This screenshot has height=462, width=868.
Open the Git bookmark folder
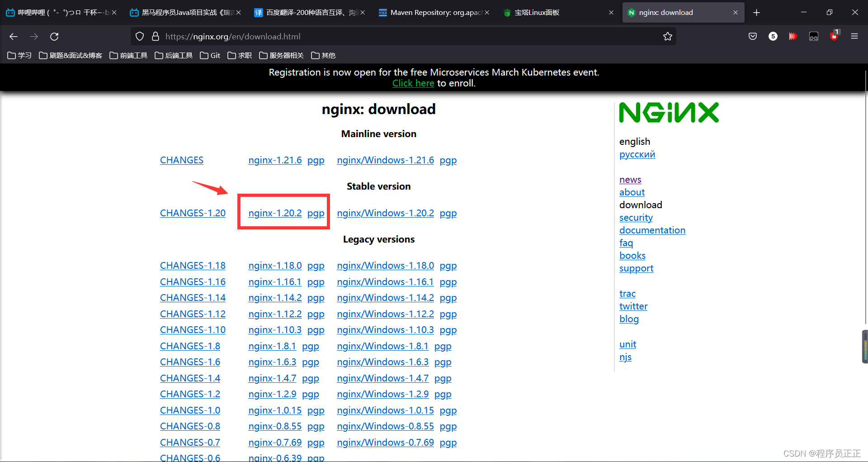tap(210, 55)
